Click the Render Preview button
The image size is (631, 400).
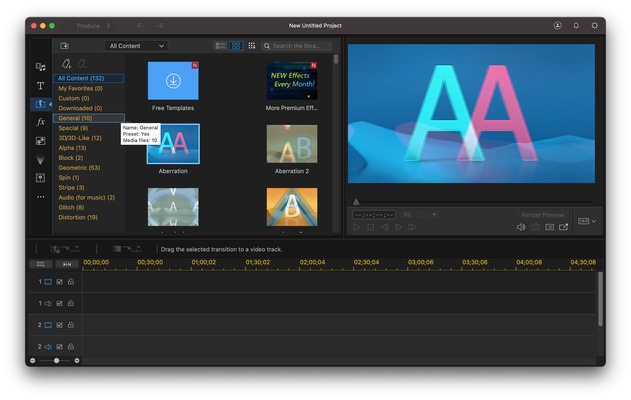(542, 214)
